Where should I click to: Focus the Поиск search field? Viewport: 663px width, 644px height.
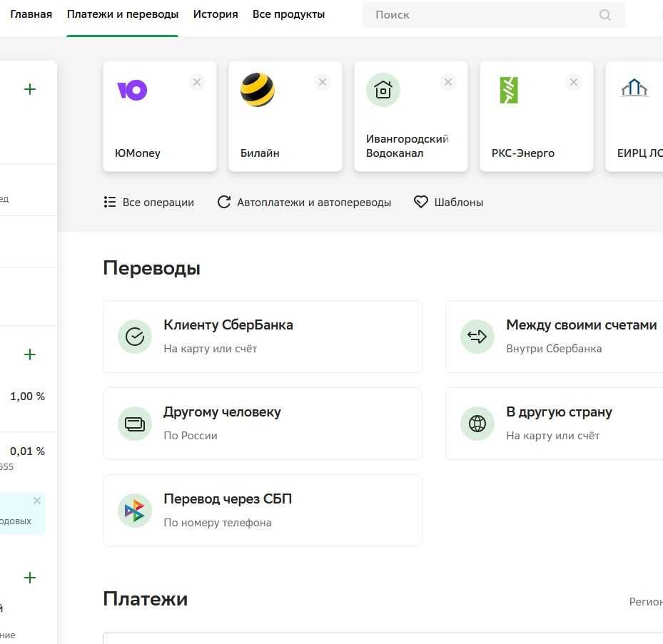(493, 15)
